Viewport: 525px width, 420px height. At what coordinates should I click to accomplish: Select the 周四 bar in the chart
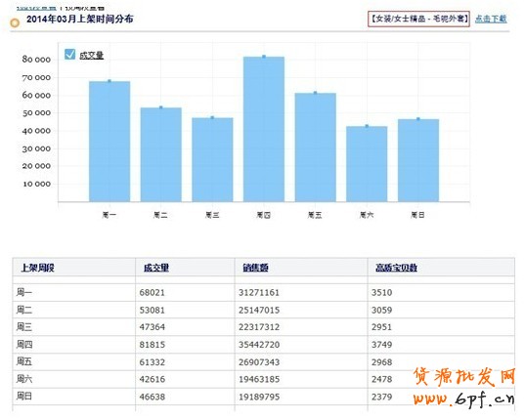pyautogui.click(x=264, y=129)
